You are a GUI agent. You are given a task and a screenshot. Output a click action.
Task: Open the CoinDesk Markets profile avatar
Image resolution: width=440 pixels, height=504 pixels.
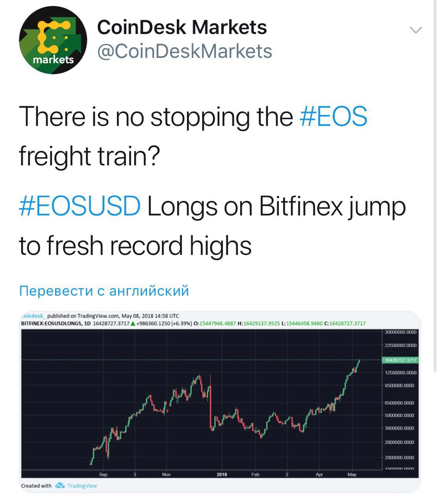click(53, 41)
